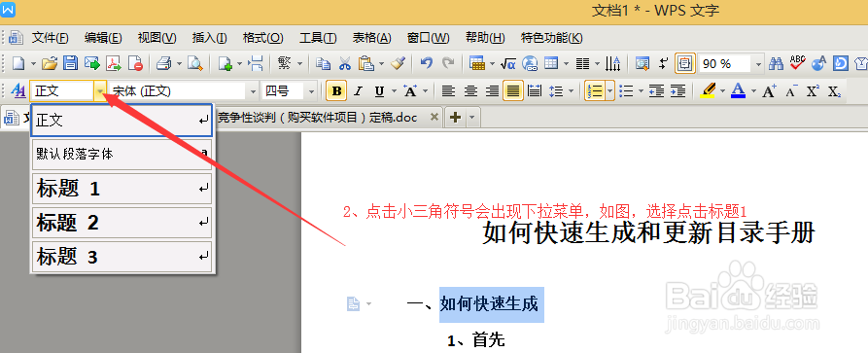Click the distributed alignment icon
868x353 pixels.
click(535, 90)
